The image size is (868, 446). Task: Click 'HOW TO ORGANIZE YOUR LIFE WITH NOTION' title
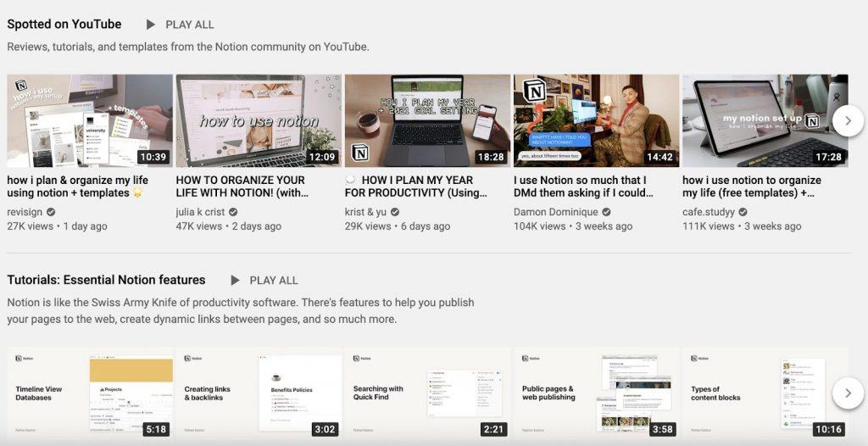tap(240, 187)
